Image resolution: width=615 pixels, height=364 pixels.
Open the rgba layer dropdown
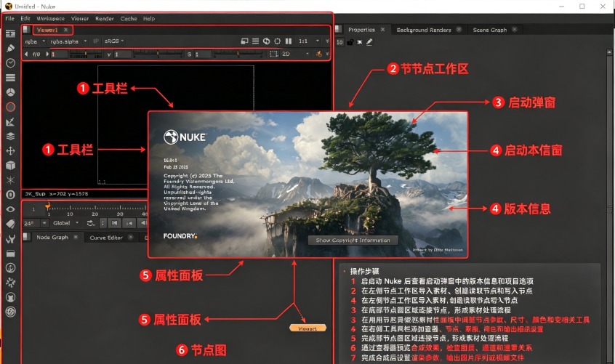coord(35,41)
